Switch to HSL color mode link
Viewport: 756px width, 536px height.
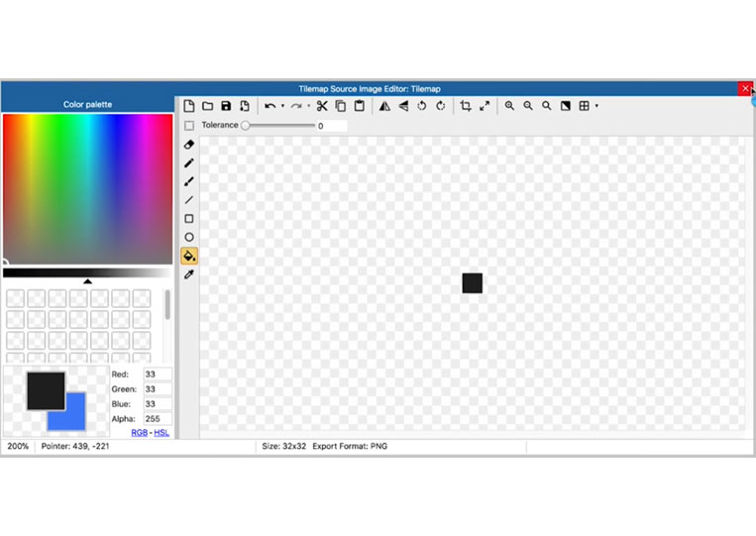(162, 433)
